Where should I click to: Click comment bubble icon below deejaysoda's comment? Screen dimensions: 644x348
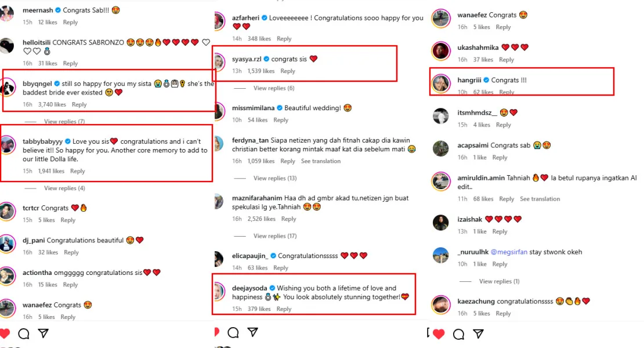coord(233,332)
